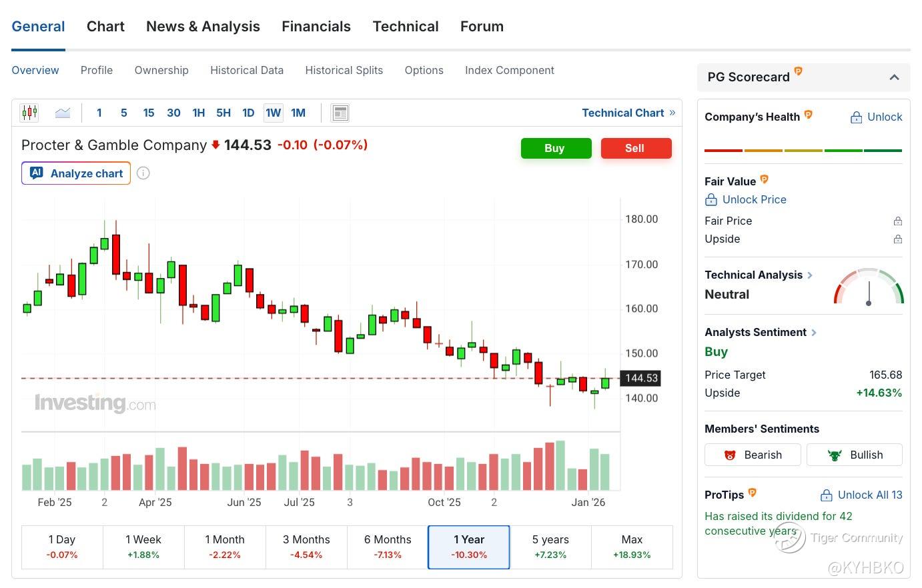Select the 5 years range button
Viewport: 922px width, 588px height.
[x=550, y=547]
